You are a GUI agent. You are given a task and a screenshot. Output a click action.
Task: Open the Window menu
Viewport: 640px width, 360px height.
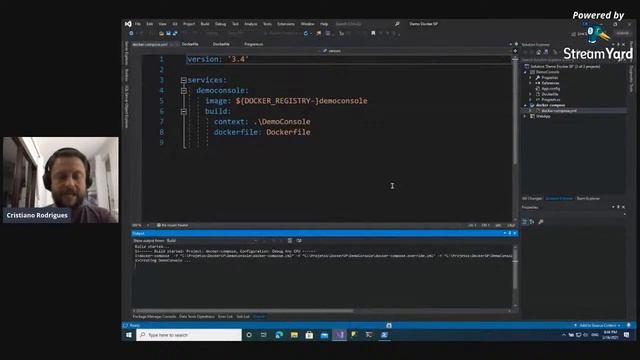pyautogui.click(x=308, y=24)
